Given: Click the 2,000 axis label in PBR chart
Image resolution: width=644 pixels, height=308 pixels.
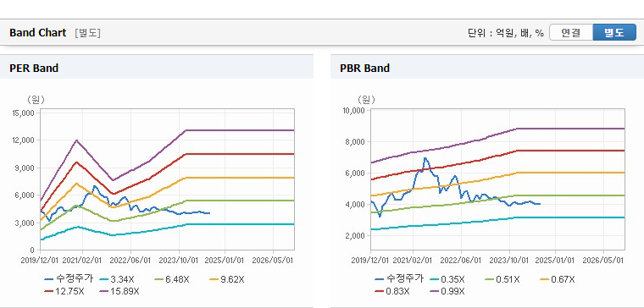Looking at the screenshot, I should [x=355, y=236].
